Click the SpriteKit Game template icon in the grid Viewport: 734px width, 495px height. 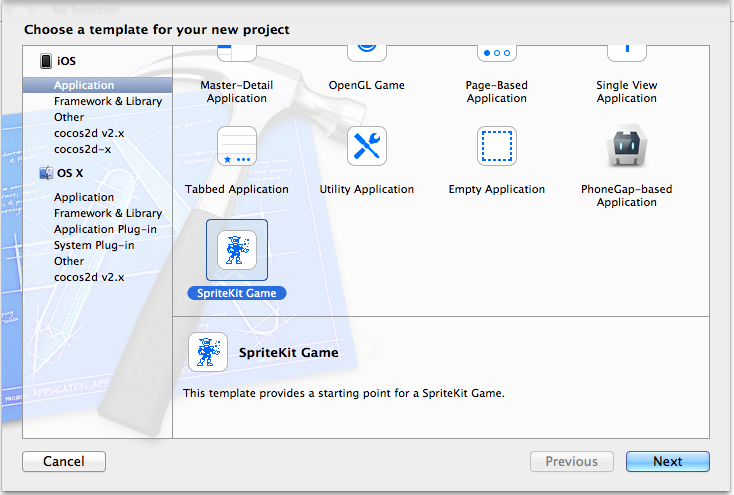coord(237,250)
